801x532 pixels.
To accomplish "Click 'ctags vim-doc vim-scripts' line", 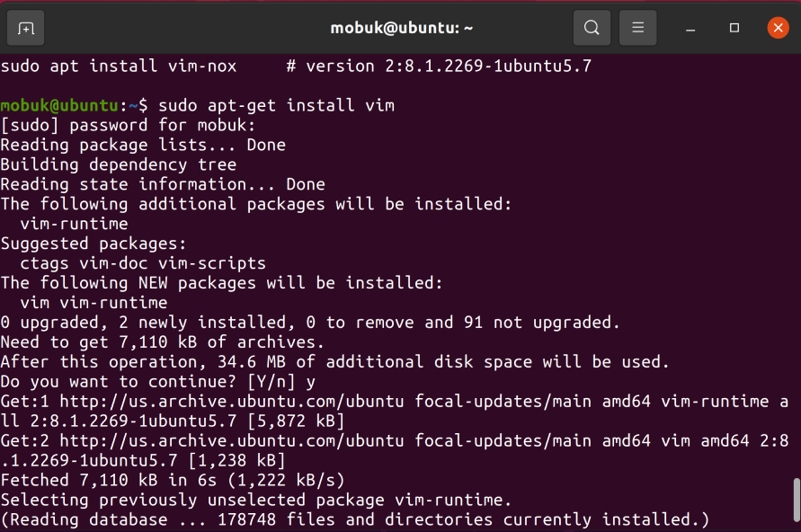I will click(143, 263).
